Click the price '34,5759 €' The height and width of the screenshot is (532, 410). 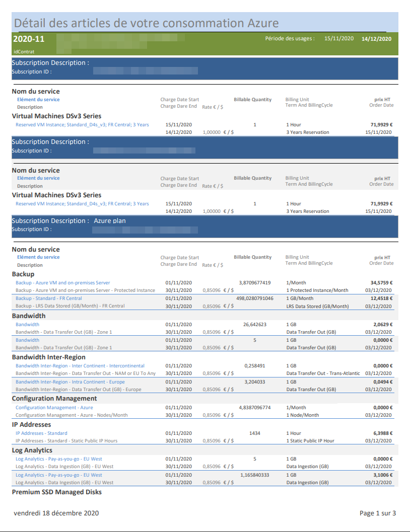pos(381,282)
